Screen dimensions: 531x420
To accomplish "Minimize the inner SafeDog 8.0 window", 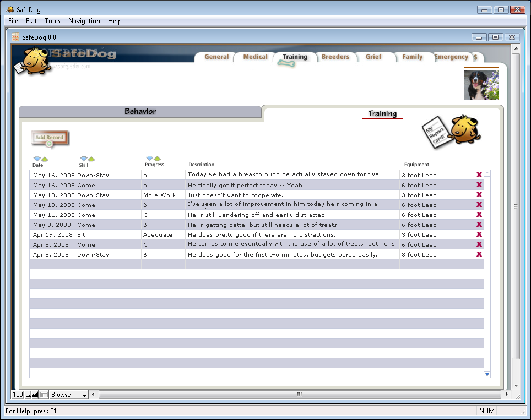I will (x=479, y=37).
